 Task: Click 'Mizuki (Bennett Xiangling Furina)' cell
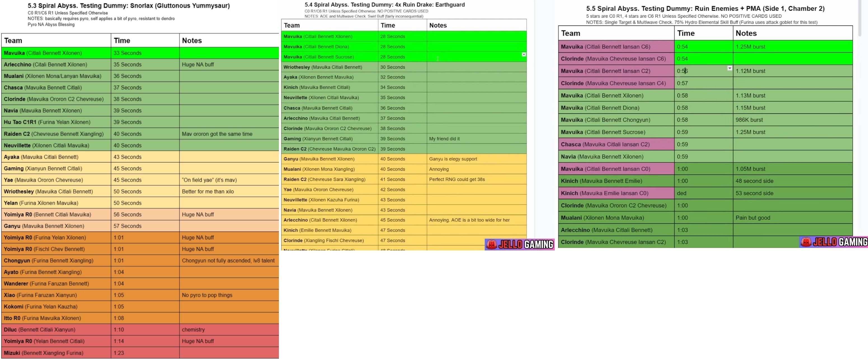point(56,353)
